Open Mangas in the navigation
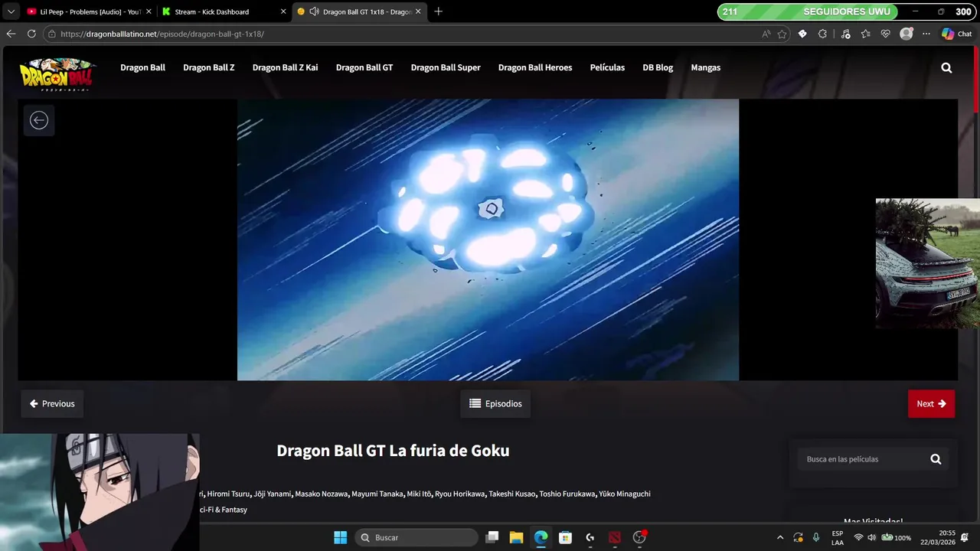Viewport: 980px width, 551px height. point(705,67)
